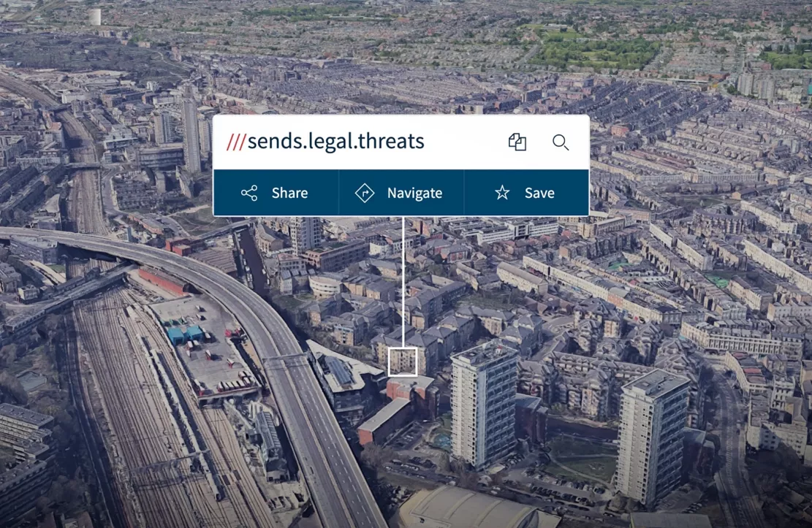Copy the what3words address icon

(x=517, y=142)
